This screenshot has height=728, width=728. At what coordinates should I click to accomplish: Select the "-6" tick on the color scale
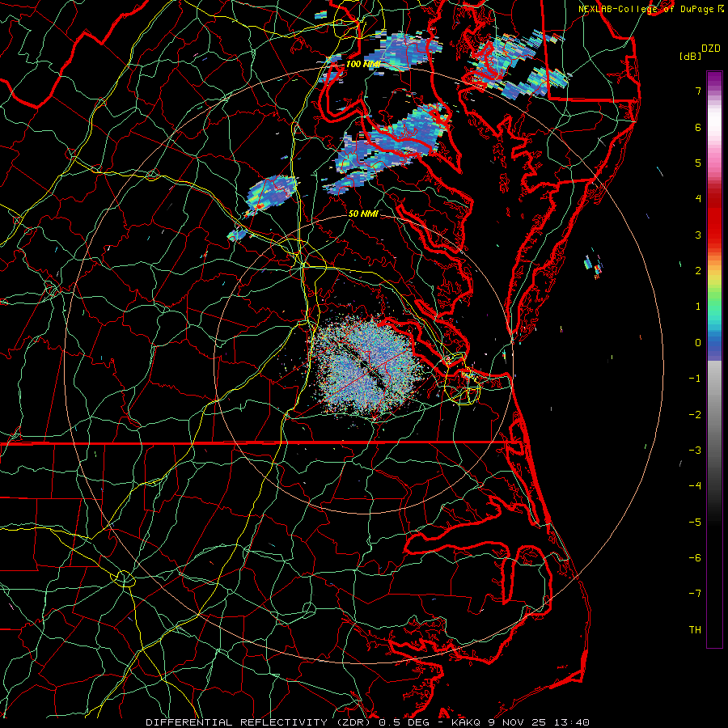(x=695, y=558)
